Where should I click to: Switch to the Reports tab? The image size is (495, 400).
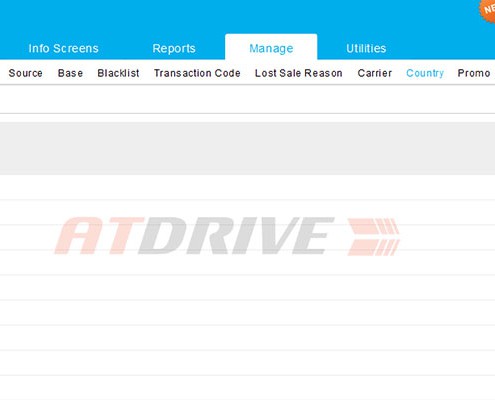pyautogui.click(x=174, y=49)
